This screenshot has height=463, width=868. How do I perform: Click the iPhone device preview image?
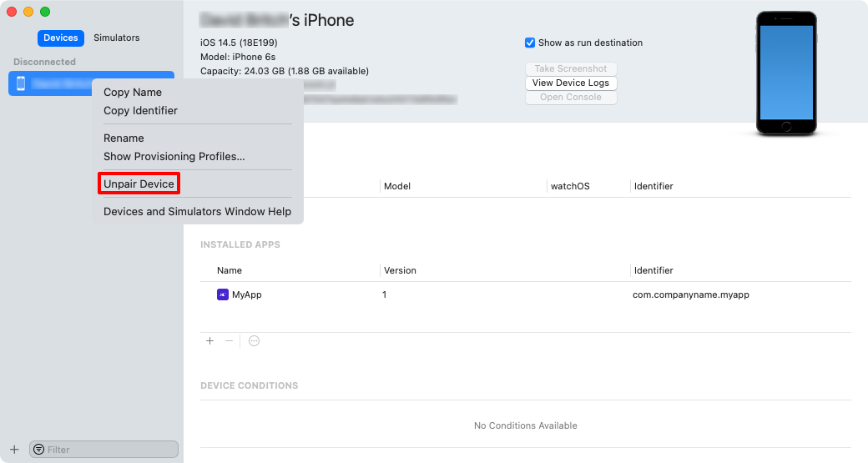coord(786,73)
